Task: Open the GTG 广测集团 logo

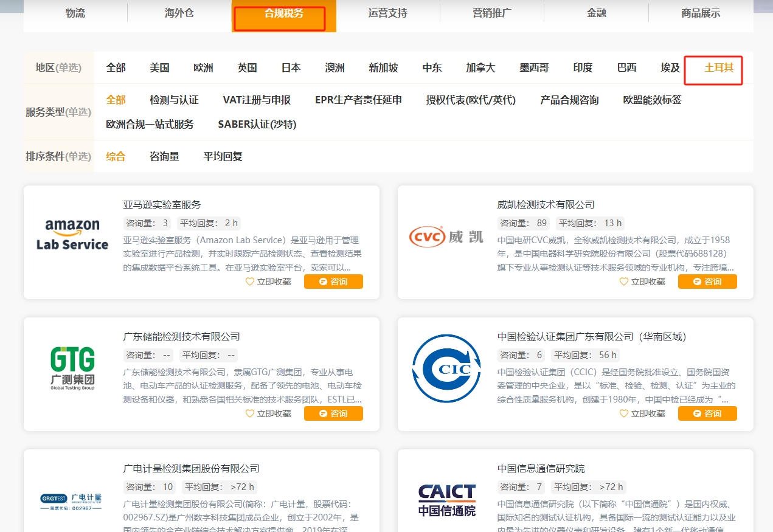Action: coord(72,368)
